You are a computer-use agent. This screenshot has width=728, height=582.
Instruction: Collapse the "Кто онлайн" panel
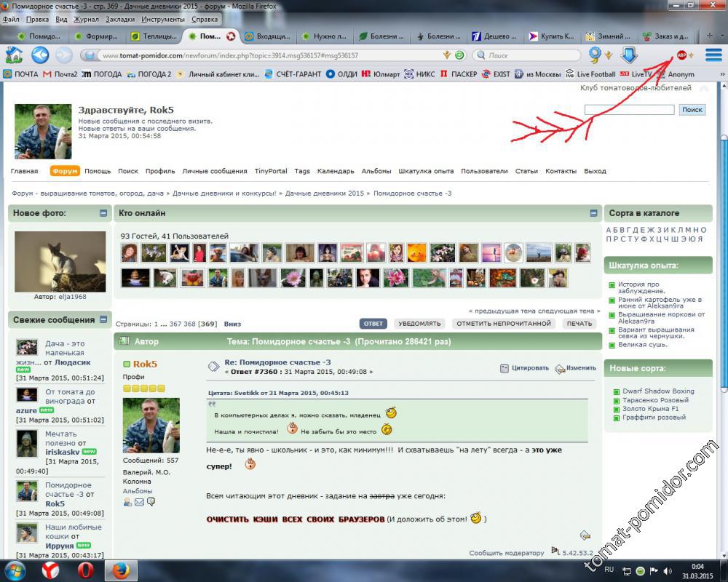594,213
